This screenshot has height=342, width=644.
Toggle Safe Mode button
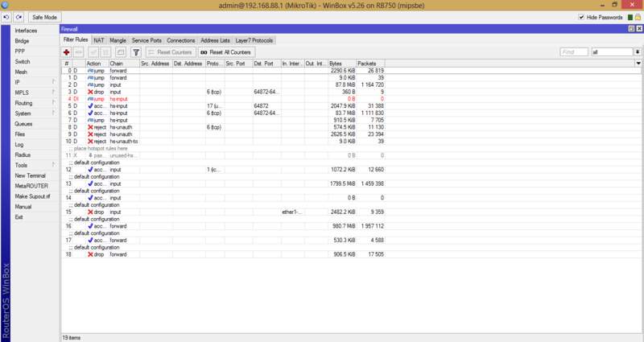click(x=44, y=17)
